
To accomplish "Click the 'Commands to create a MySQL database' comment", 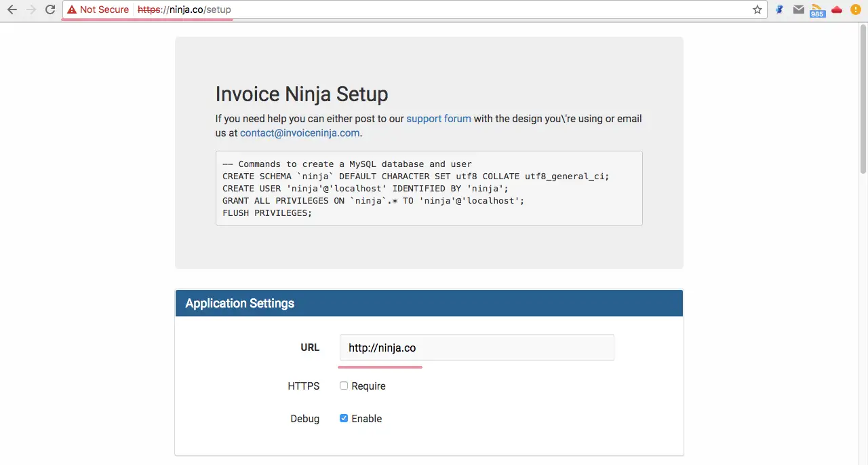I will (347, 164).
